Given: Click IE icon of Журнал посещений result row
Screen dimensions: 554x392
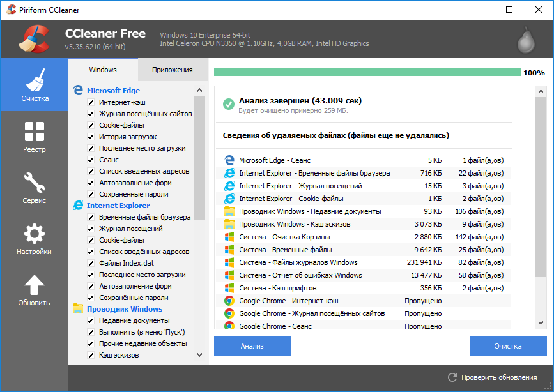Looking at the screenshot, I should (x=229, y=186).
